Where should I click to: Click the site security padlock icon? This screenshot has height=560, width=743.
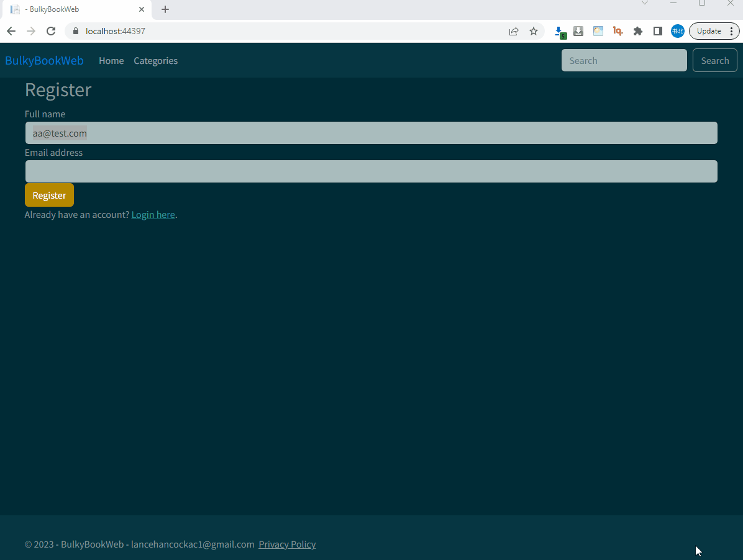(x=75, y=30)
